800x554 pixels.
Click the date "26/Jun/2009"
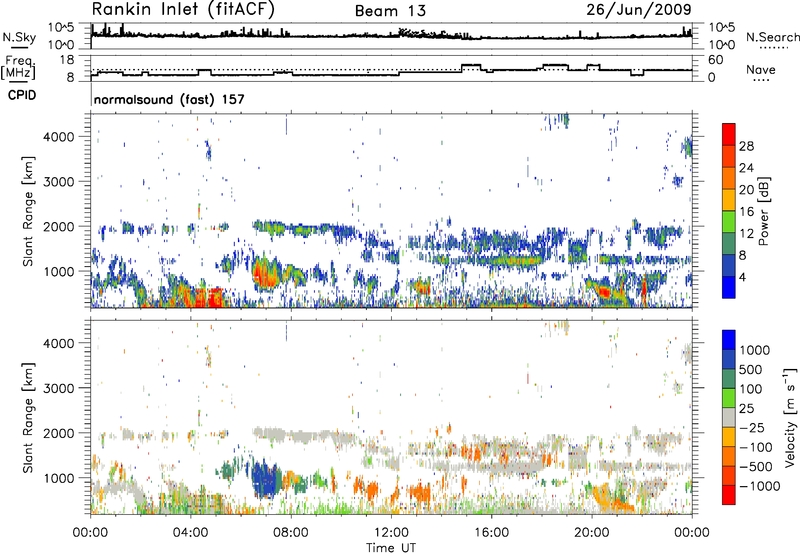[x=639, y=9]
